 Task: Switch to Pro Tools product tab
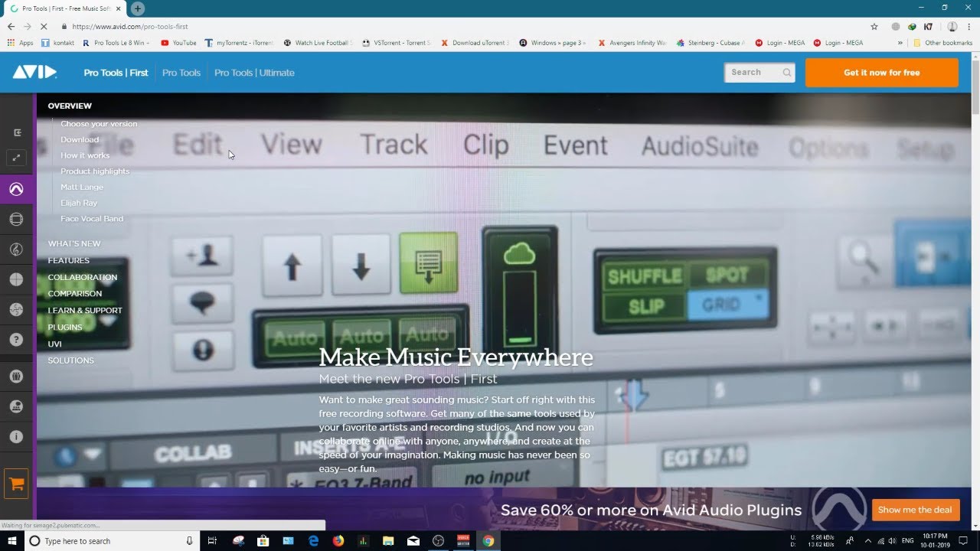pos(181,73)
